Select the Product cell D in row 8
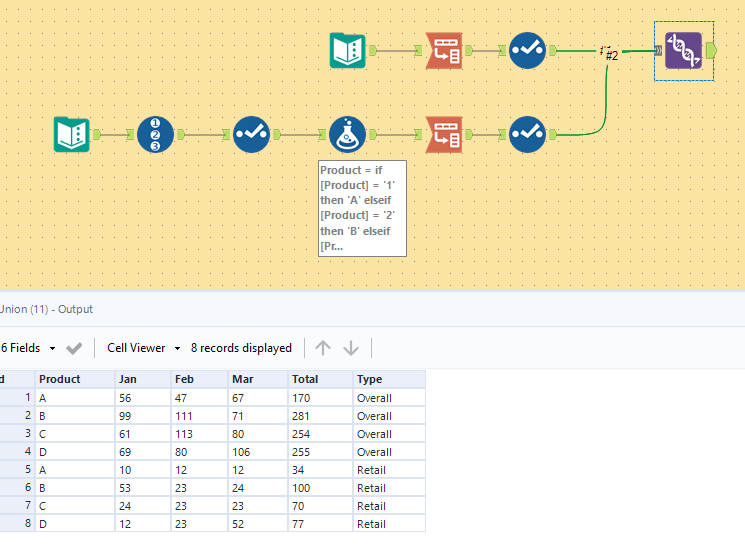Viewport: 745px width, 548px height. click(x=75, y=524)
